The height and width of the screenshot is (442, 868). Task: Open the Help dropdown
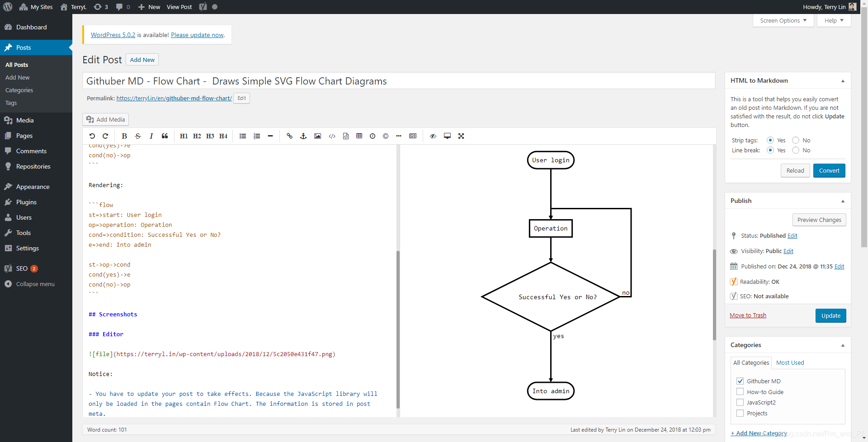(834, 20)
